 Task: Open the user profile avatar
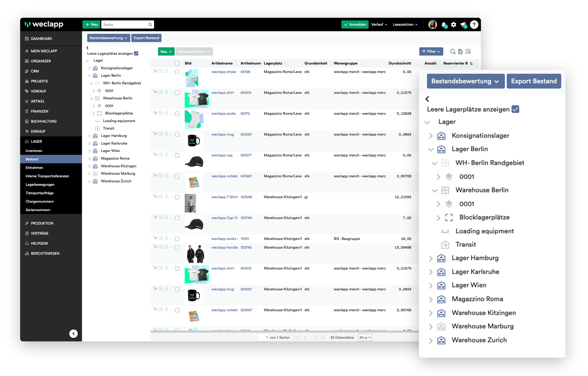433,25
